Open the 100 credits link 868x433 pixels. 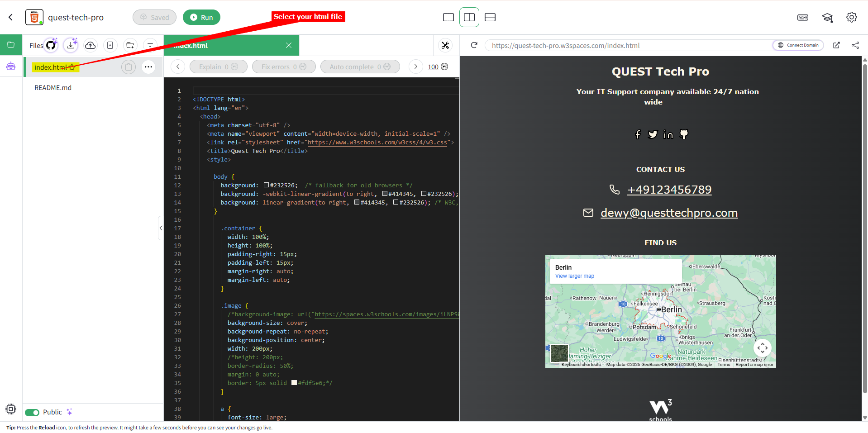(x=433, y=67)
